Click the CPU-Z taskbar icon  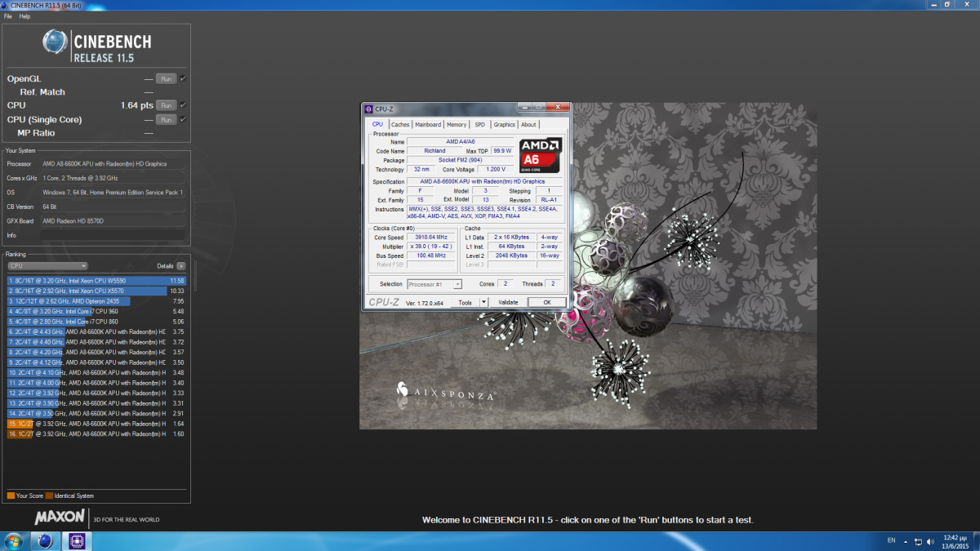click(x=78, y=541)
